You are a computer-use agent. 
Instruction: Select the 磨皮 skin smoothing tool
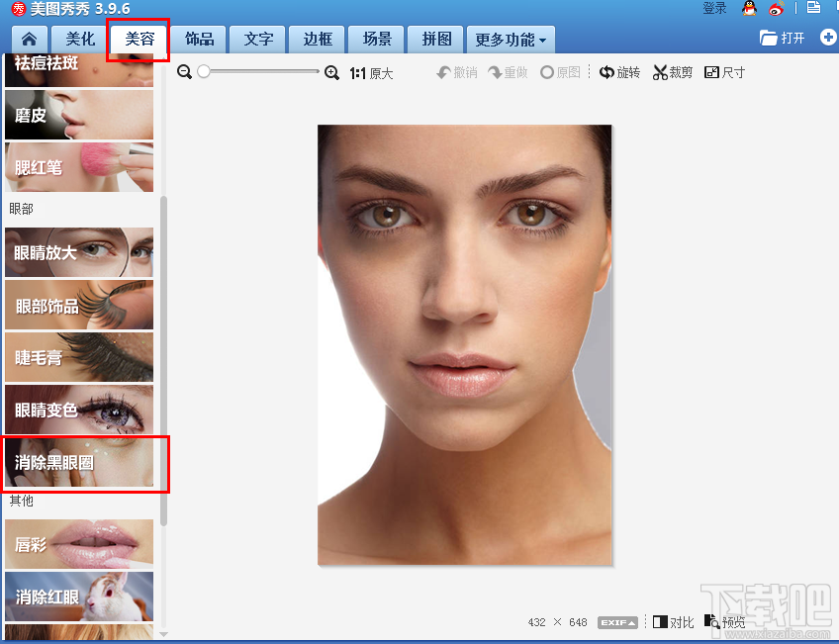coord(79,115)
